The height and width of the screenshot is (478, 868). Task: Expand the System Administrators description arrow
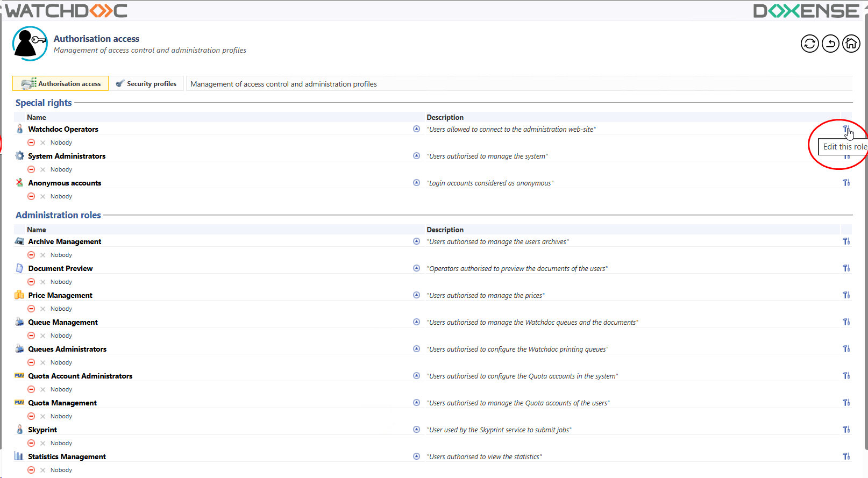tap(416, 156)
